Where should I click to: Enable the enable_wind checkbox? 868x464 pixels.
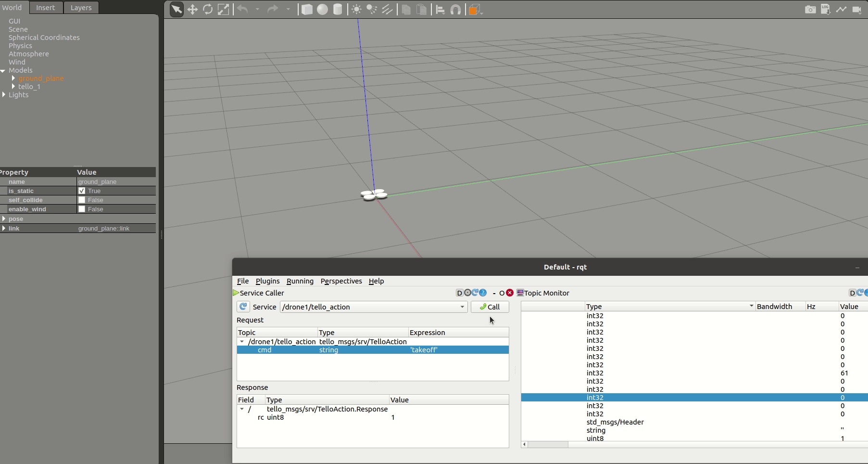point(82,209)
